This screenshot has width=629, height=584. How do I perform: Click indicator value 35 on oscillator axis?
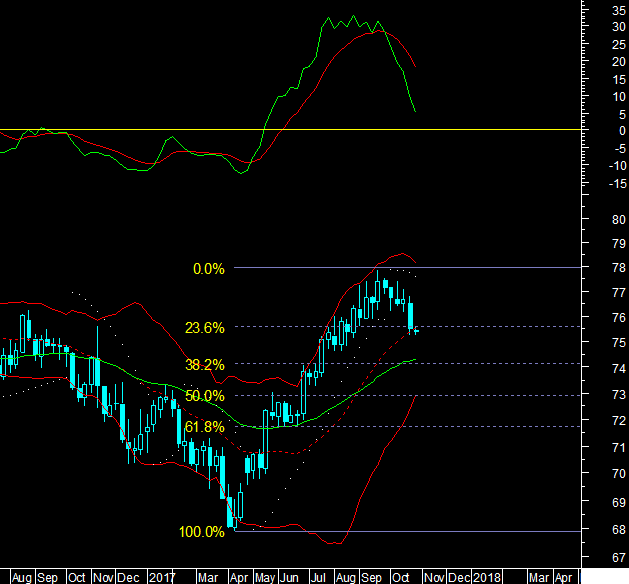point(619,11)
